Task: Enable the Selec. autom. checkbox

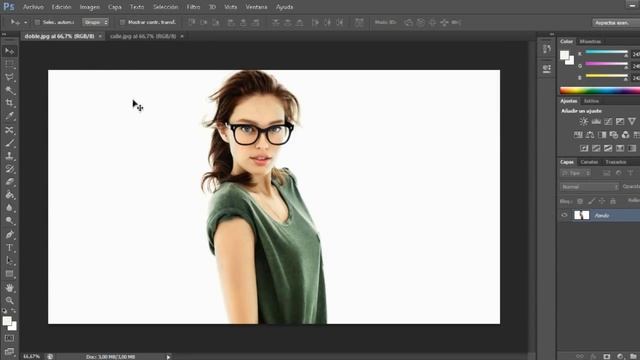Action: tap(37, 22)
